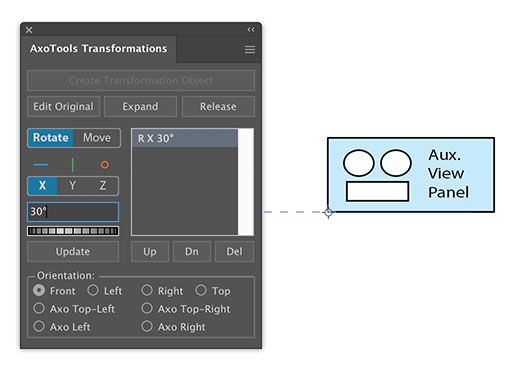Screen dimensions: 518x372
Task: Collapse panel with double-chevron icon
Action: (251, 30)
